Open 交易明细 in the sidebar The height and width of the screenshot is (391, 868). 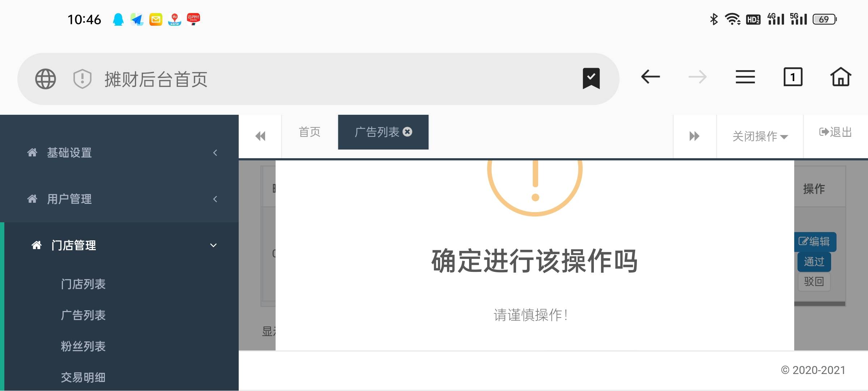point(83,378)
